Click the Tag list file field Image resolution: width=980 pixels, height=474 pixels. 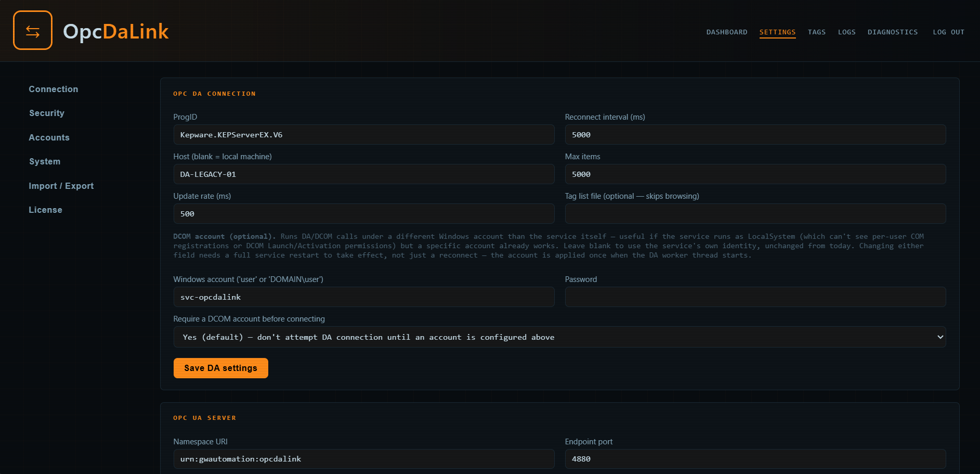pos(755,214)
